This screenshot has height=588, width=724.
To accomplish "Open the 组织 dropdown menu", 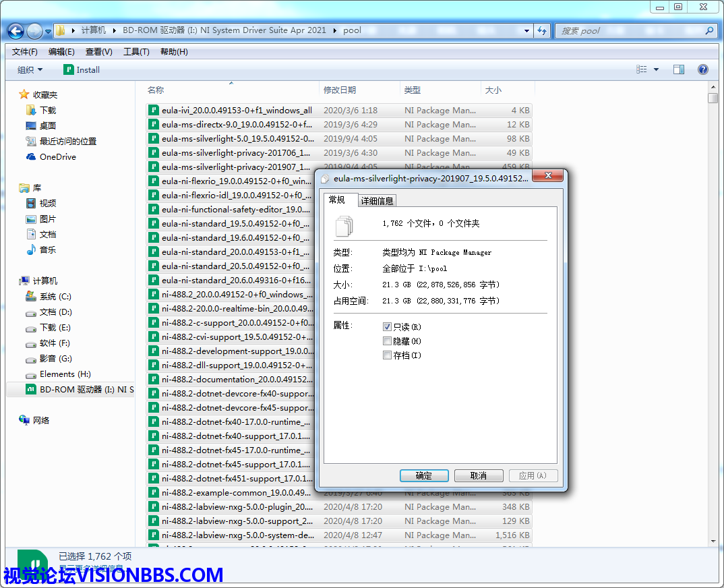I will click(30, 69).
